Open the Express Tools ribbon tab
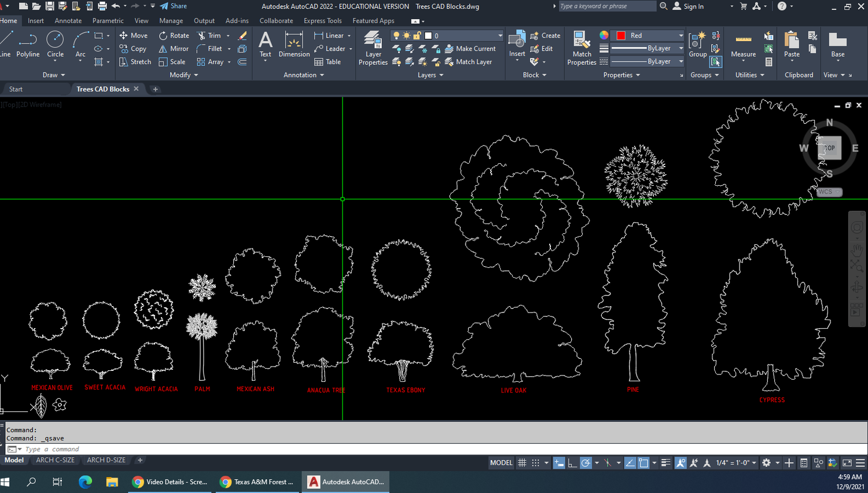Screen dimensions: 868x493 (322, 20)
